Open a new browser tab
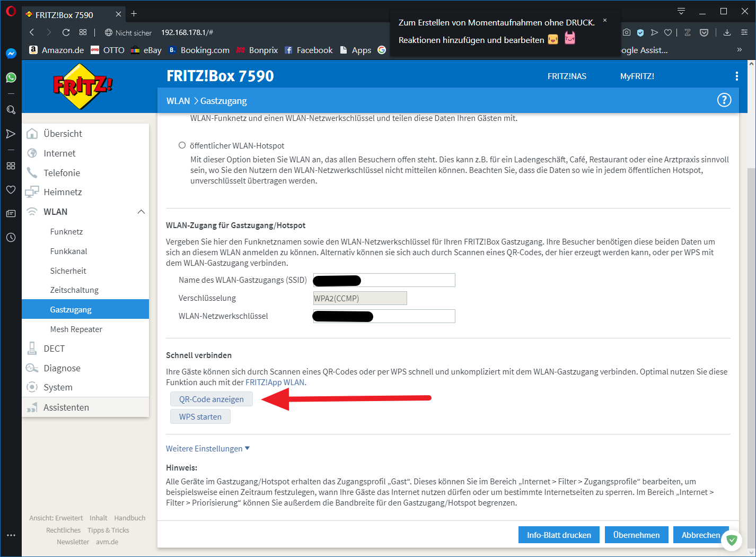Viewport: 756px width, 557px height. pos(134,14)
